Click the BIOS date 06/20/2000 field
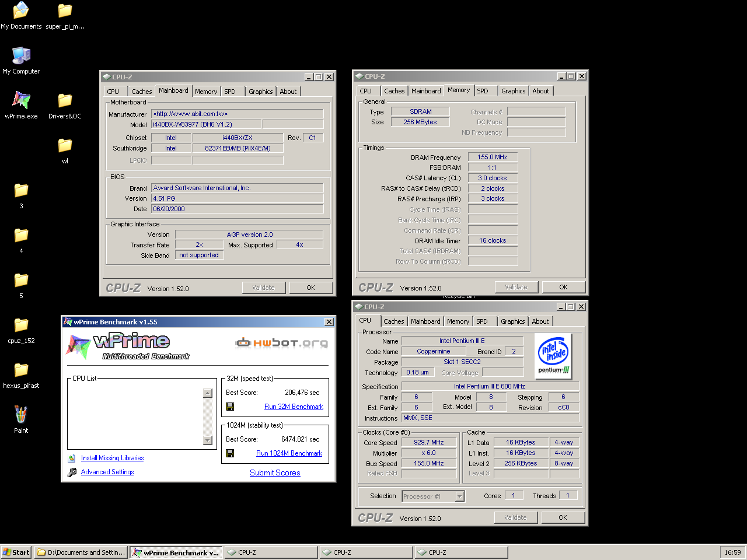The width and height of the screenshot is (747, 560). click(x=238, y=209)
